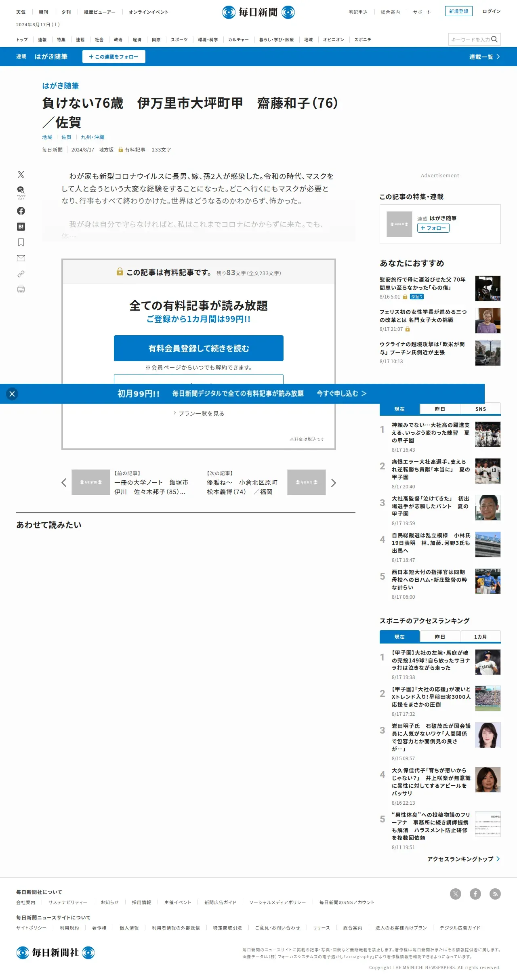Click the footer 毎日新聞社 logo
The width and height of the screenshot is (517, 980).
[55, 953]
